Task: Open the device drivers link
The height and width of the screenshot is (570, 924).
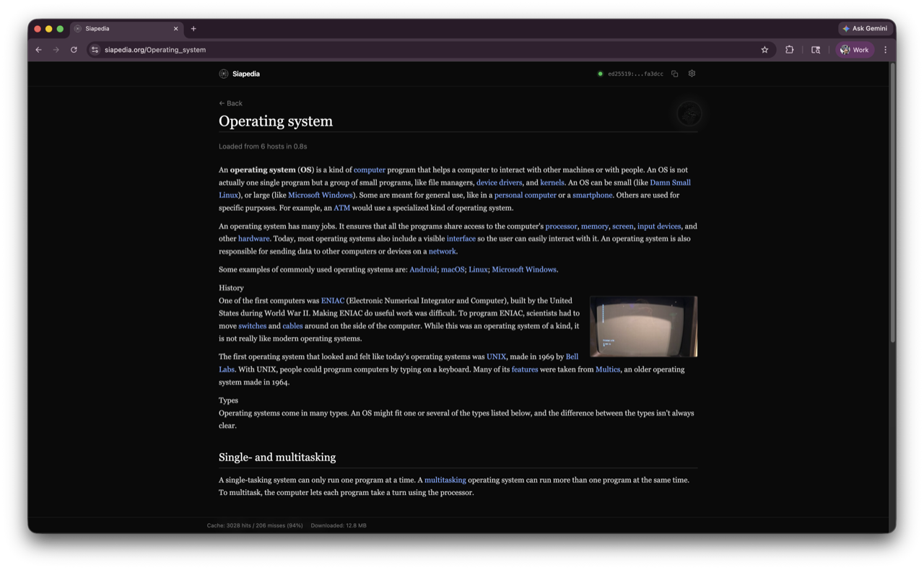Action: pos(499,183)
